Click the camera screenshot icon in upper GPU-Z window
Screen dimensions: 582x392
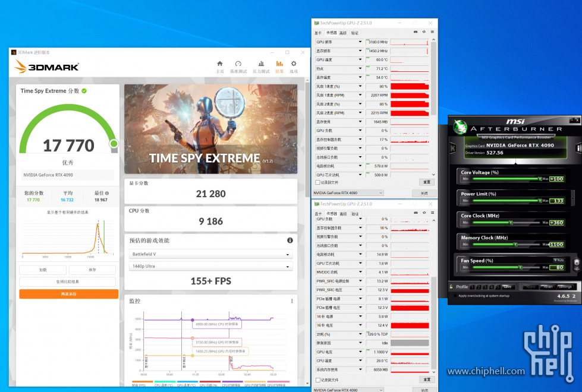(416, 32)
